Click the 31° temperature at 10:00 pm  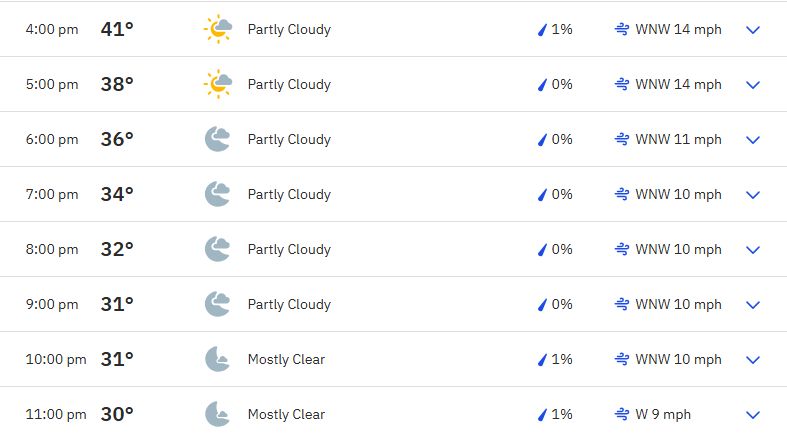[117, 359]
